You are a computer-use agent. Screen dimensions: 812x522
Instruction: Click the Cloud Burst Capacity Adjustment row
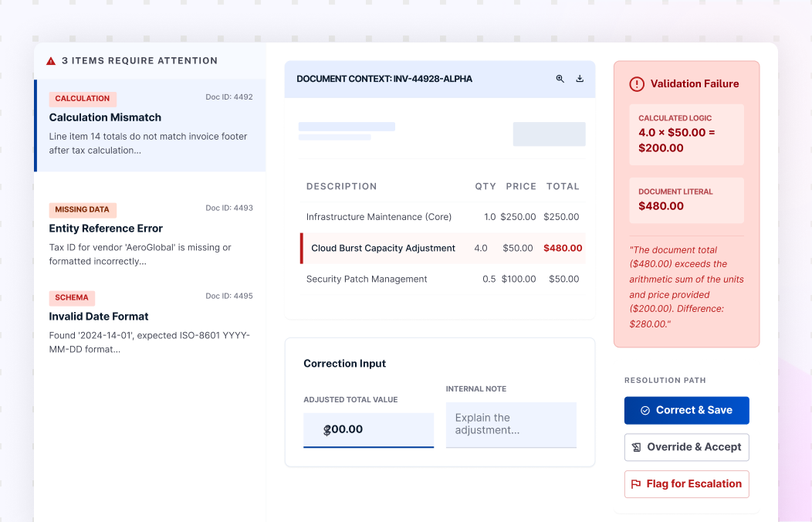coord(443,248)
